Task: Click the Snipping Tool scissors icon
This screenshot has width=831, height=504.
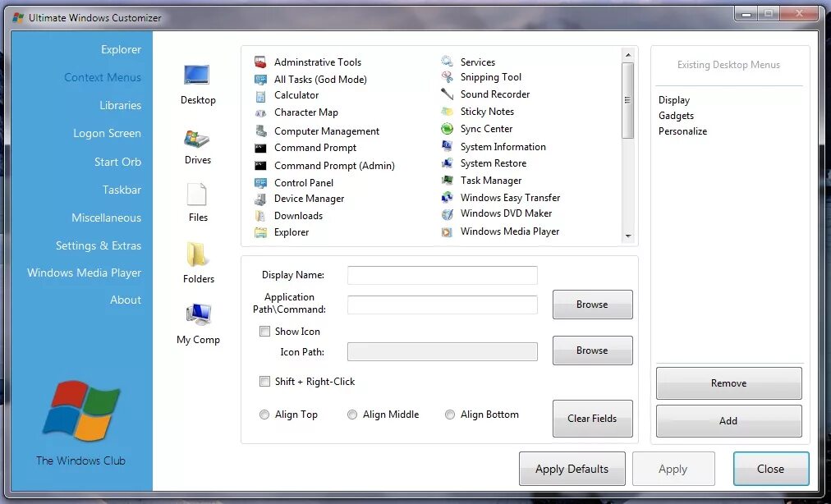Action: click(448, 77)
